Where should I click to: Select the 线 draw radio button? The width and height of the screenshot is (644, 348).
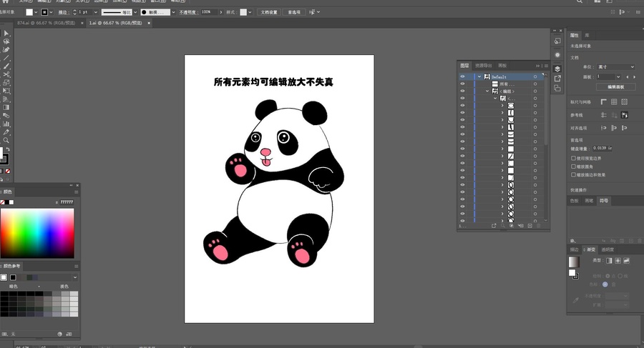point(620,276)
